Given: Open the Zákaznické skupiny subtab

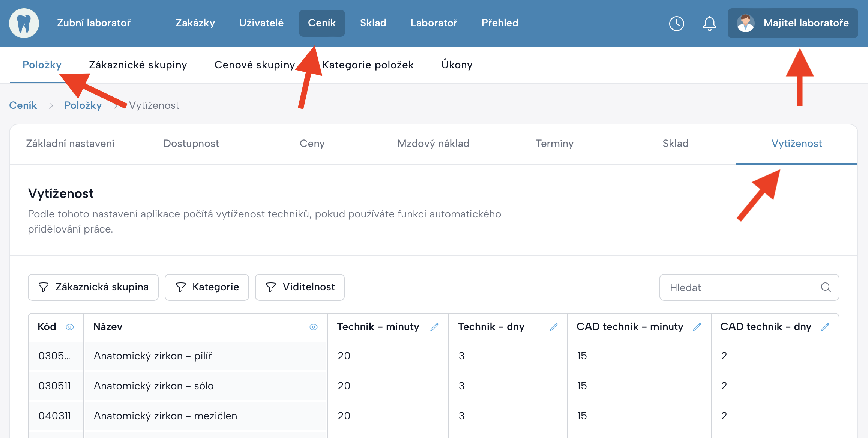Looking at the screenshot, I should pos(138,65).
